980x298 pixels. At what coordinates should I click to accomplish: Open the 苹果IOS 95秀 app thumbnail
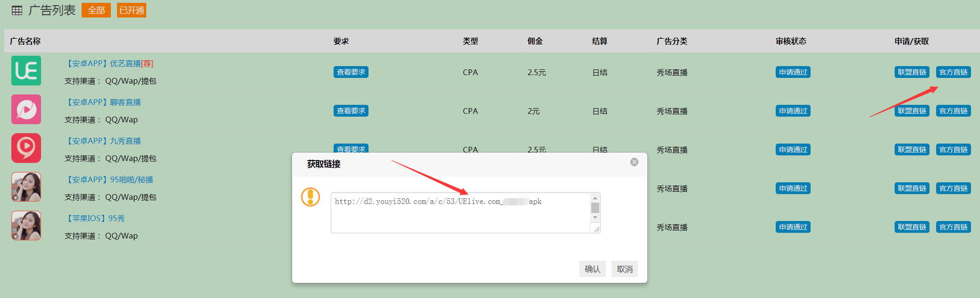coord(26,226)
